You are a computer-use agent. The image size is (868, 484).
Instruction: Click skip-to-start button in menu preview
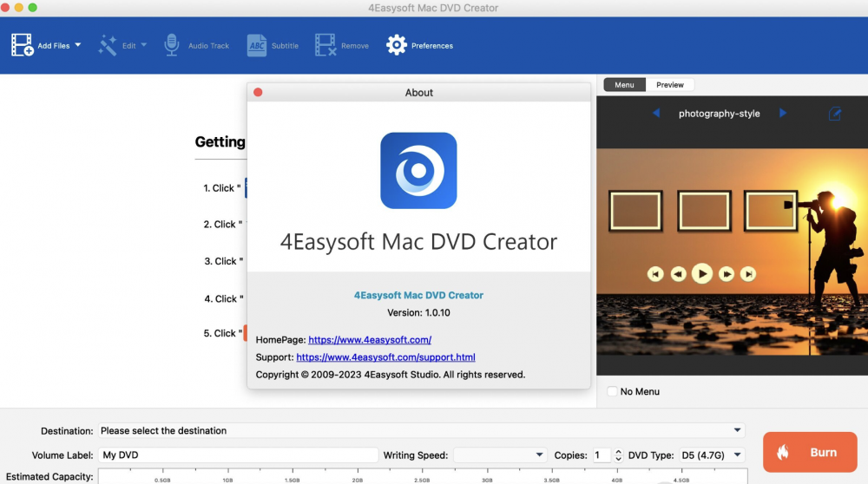[x=655, y=274]
